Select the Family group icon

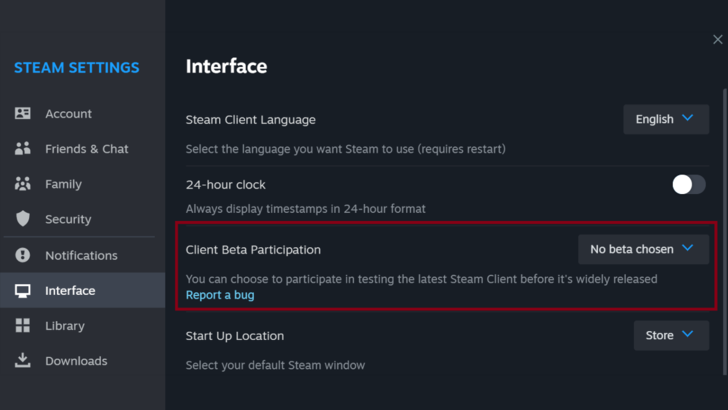pos(23,184)
